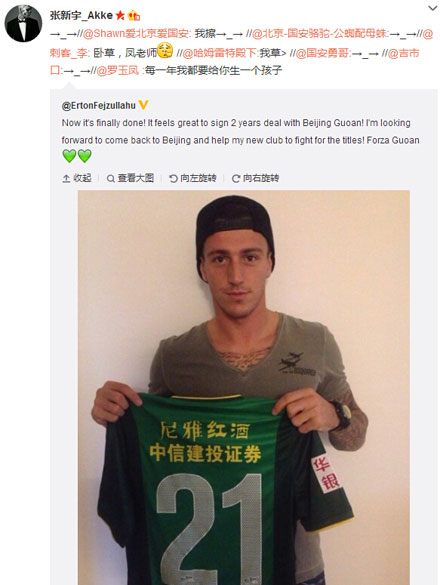Rotate image right with 向右旋转
Image resolution: width=440 pixels, height=585 pixels.
255,178
